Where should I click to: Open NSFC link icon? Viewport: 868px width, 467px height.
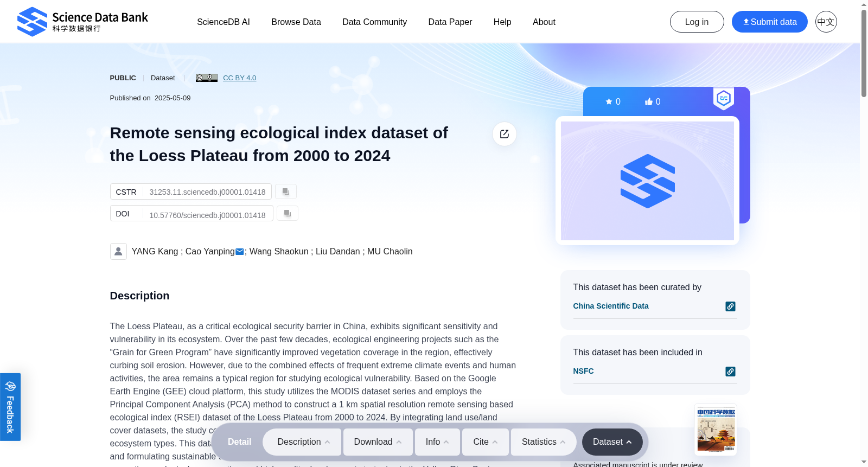[x=731, y=372]
